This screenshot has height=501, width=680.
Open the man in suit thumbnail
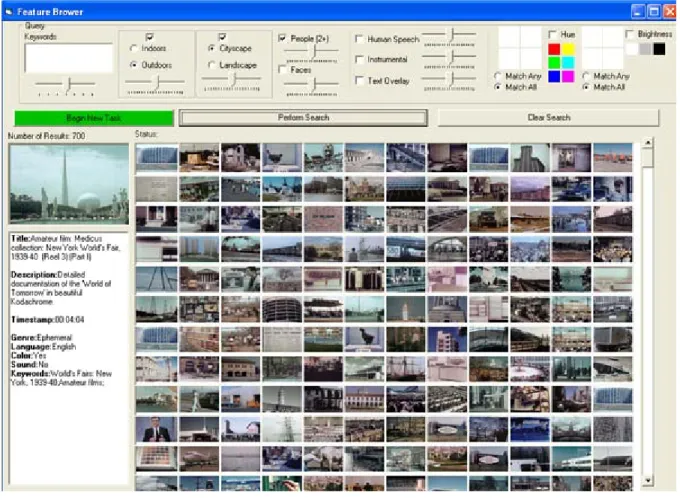[157, 429]
